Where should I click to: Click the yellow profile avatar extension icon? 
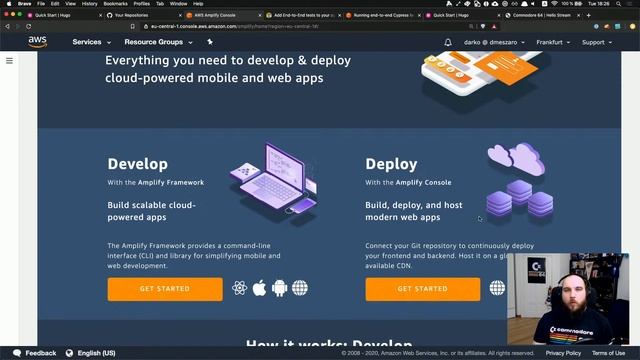click(x=632, y=27)
